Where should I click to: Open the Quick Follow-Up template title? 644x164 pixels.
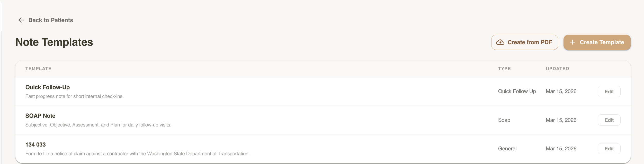pos(48,87)
